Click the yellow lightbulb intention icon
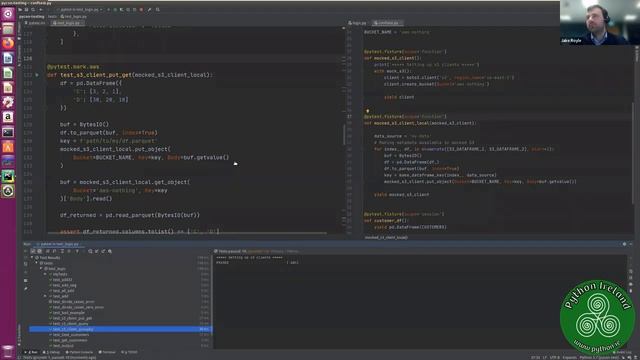 [x=367, y=111]
